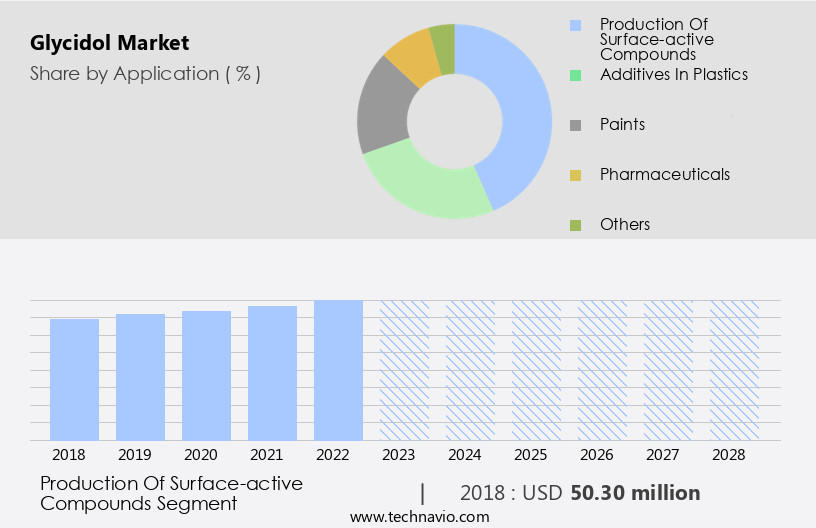Select the hatched forecast bar for 2028
Screen dimensions: 816x528
coord(734,370)
